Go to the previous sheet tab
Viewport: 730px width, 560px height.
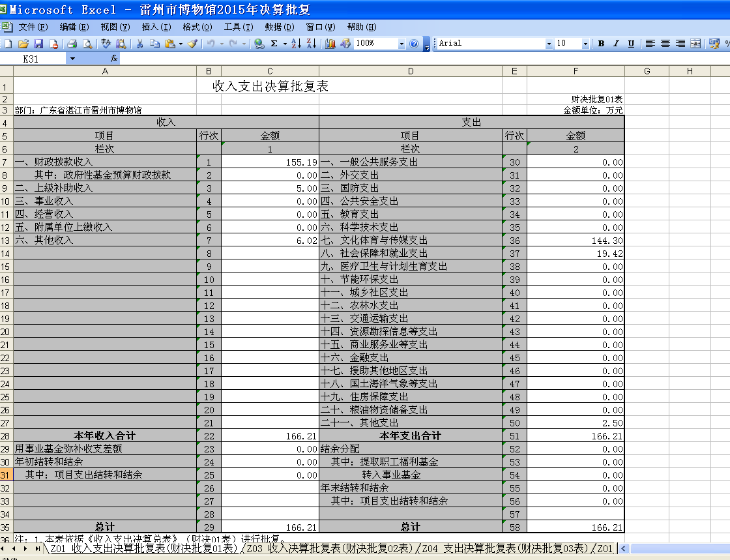point(14,548)
